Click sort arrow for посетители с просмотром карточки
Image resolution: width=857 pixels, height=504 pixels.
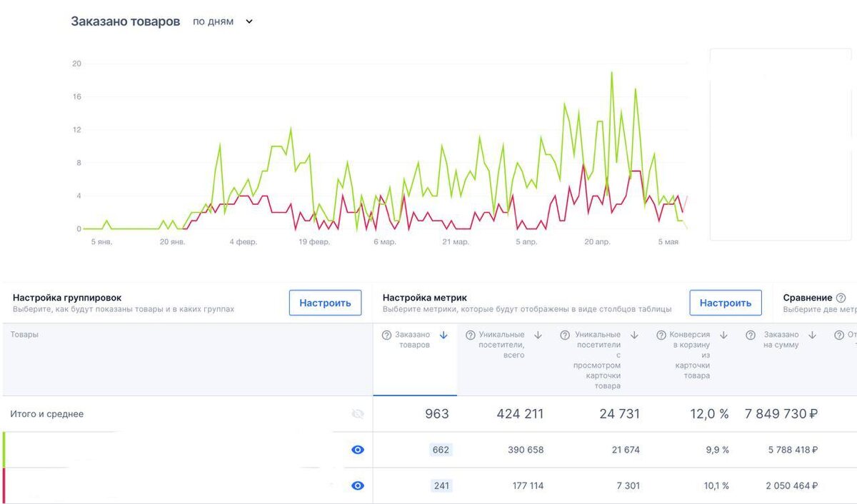tap(634, 335)
